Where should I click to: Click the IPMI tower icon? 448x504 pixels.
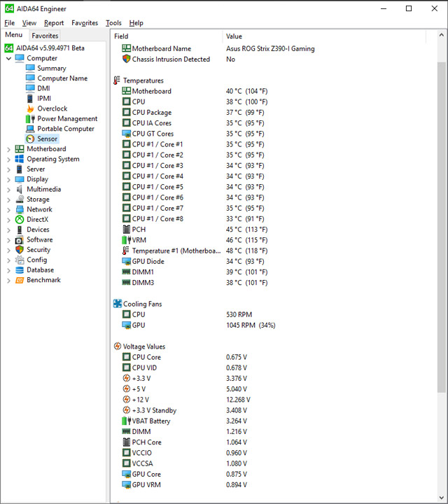point(30,99)
